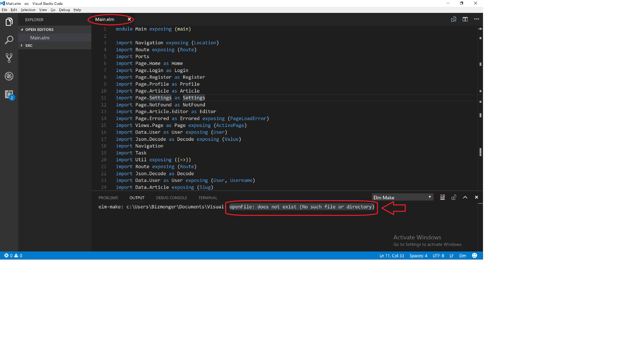
Task: Clear the output panel
Action: click(442, 197)
